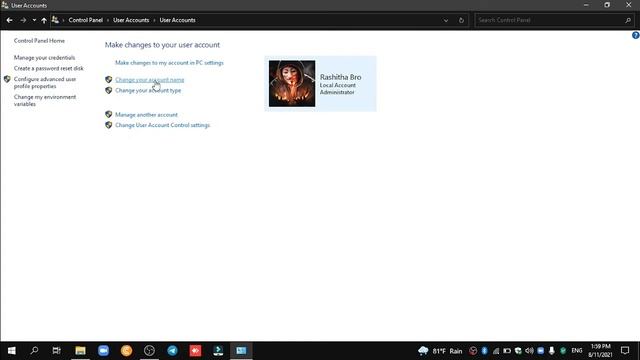
Task: Open File Explorer from the taskbar
Action: (80, 351)
